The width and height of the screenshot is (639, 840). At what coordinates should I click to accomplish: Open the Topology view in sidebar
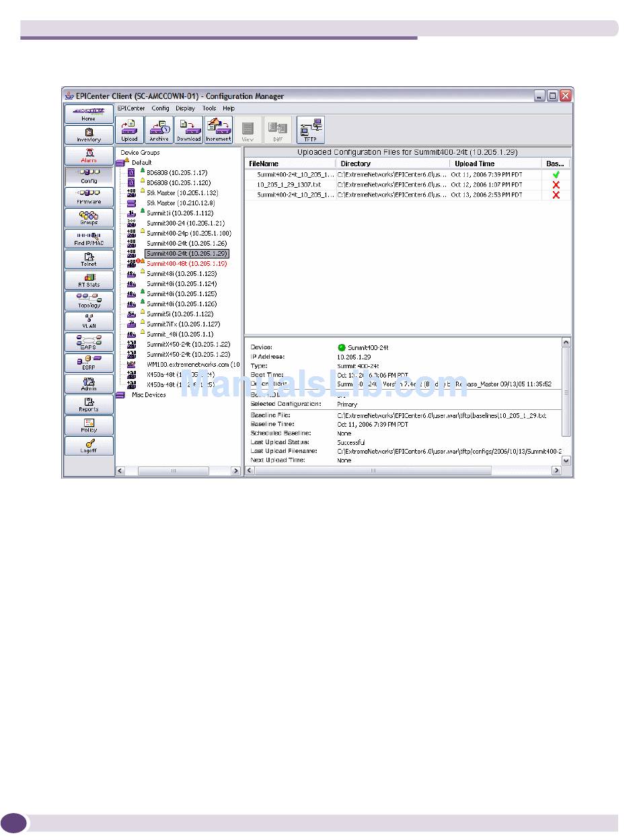(89, 301)
